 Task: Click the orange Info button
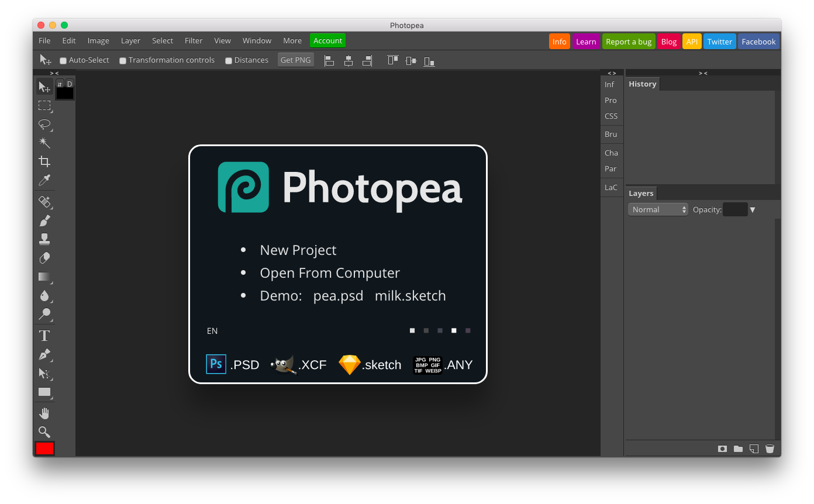[x=560, y=42]
